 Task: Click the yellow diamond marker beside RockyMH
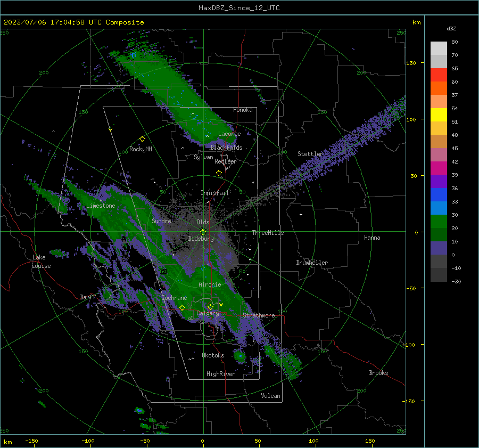[142, 139]
